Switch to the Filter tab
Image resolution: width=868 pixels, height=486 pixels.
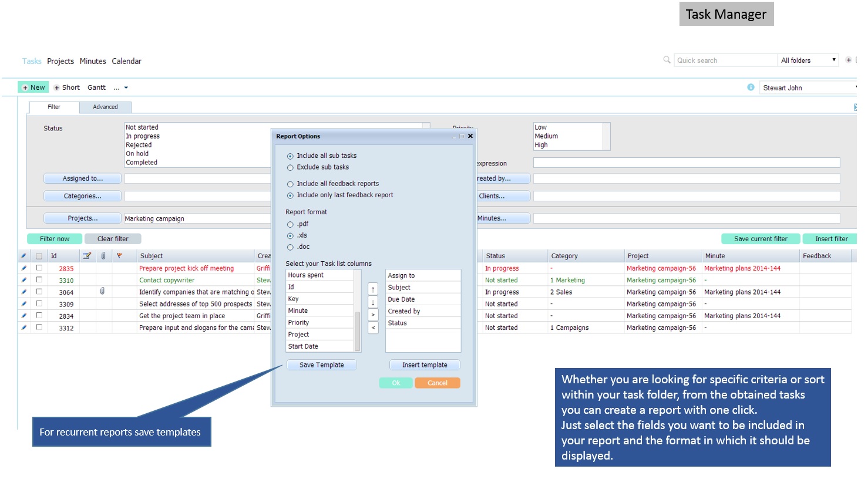(54, 107)
